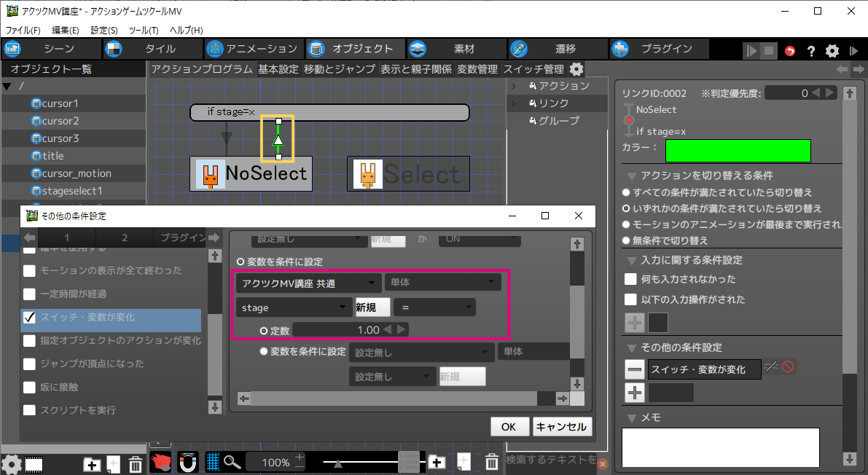
Task: Toggle the blue grid display icon
Action: (213, 462)
